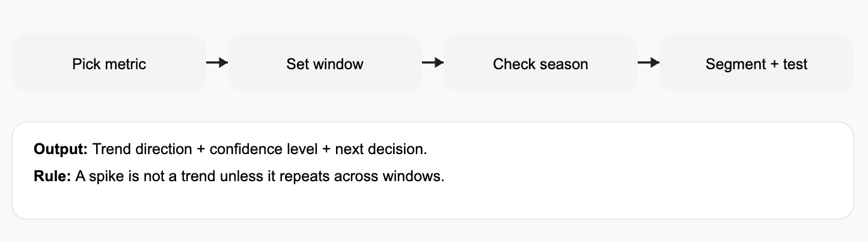Viewport: 868px width, 242px height.
Task: Click the bold Output label
Action: [x=61, y=149]
